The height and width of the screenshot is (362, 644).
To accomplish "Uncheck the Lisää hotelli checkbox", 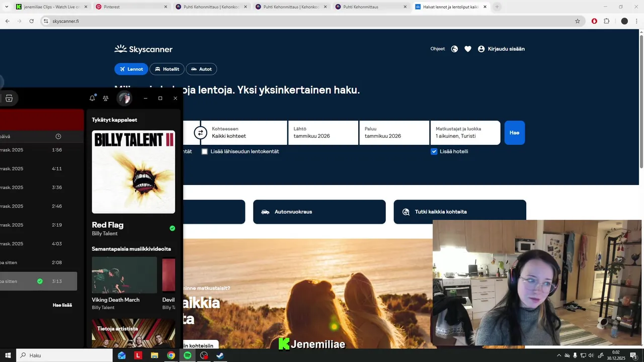I will pyautogui.click(x=434, y=151).
